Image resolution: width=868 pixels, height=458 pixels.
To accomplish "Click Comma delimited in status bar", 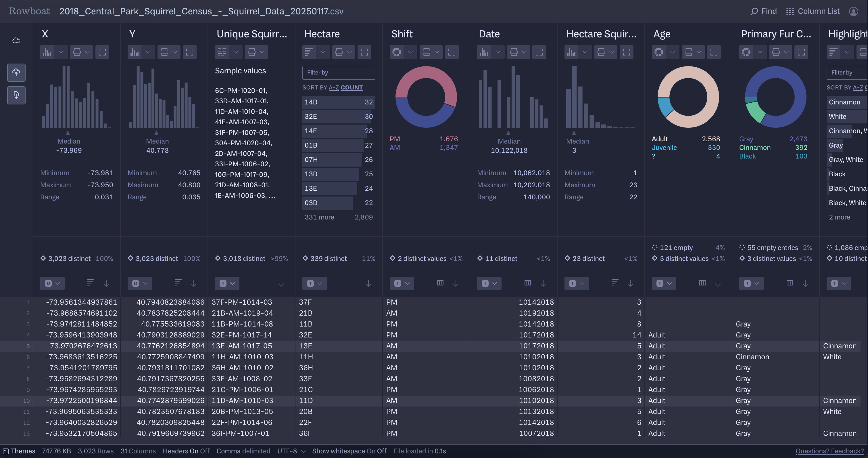I will coord(243,451).
